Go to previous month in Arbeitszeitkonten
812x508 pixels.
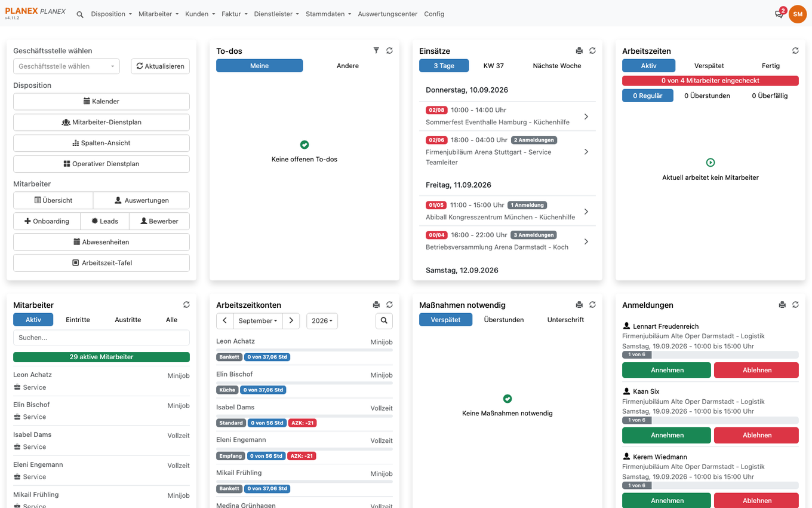pyautogui.click(x=224, y=321)
